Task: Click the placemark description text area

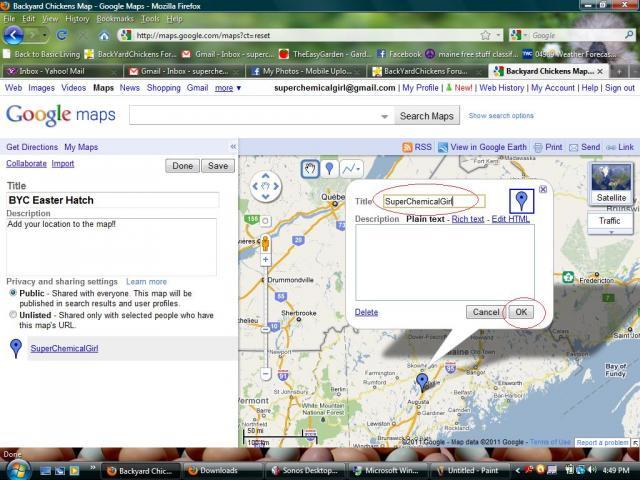Action: [x=444, y=263]
